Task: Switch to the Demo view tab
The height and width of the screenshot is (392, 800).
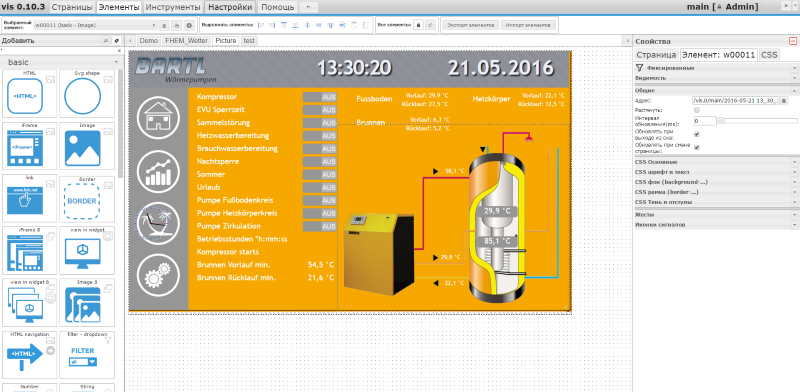Action: [148, 41]
